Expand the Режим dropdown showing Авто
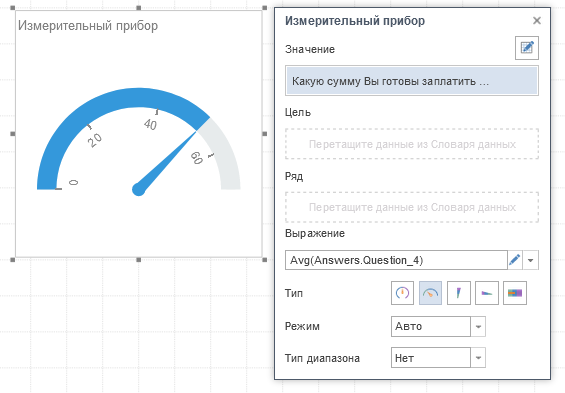Screen dimensions: 565x393 pyautogui.click(x=478, y=326)
